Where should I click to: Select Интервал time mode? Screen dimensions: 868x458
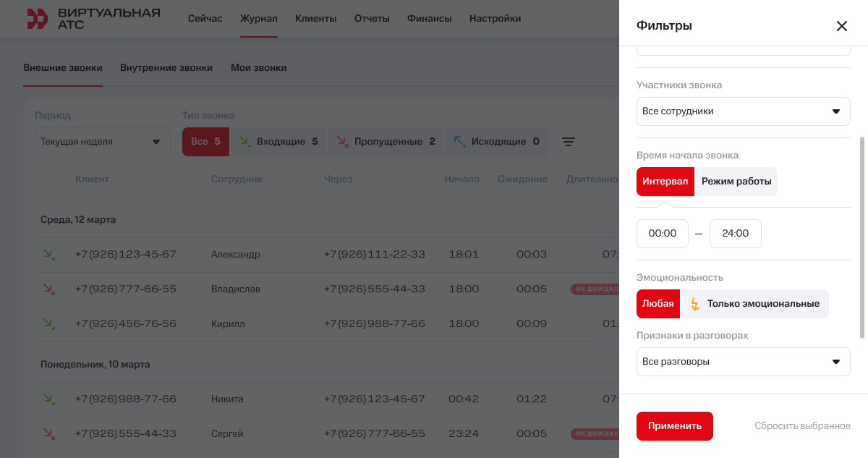665,182
